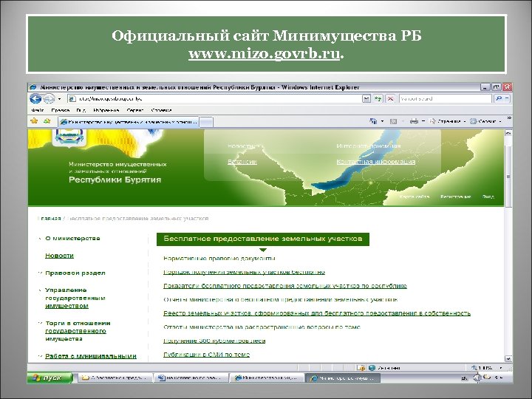Select the Министерство имущественных browser tab

(x=129, y=121)
